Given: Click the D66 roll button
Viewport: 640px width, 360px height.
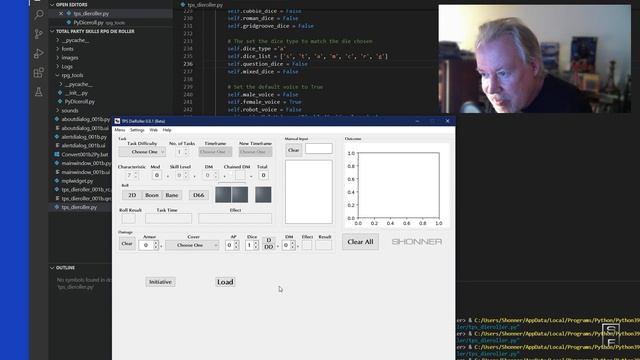Looking at the screenshot, I should point(198,195).
